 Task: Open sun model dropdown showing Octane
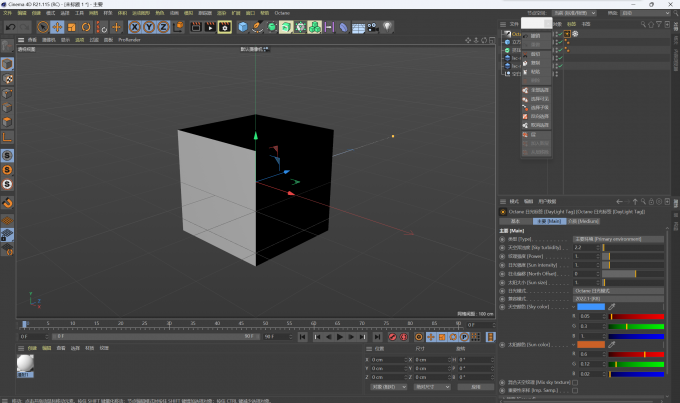pos(618,291)
